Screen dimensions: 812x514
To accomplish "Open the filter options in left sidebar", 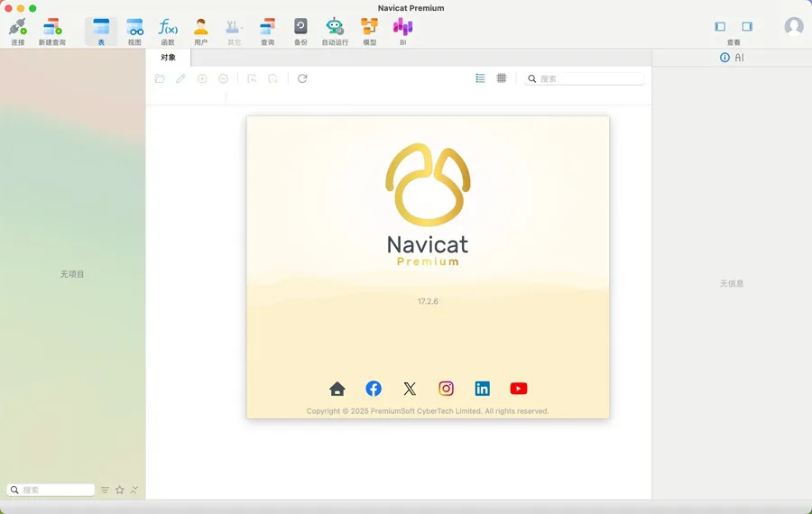I will click(x=105, y=490).
